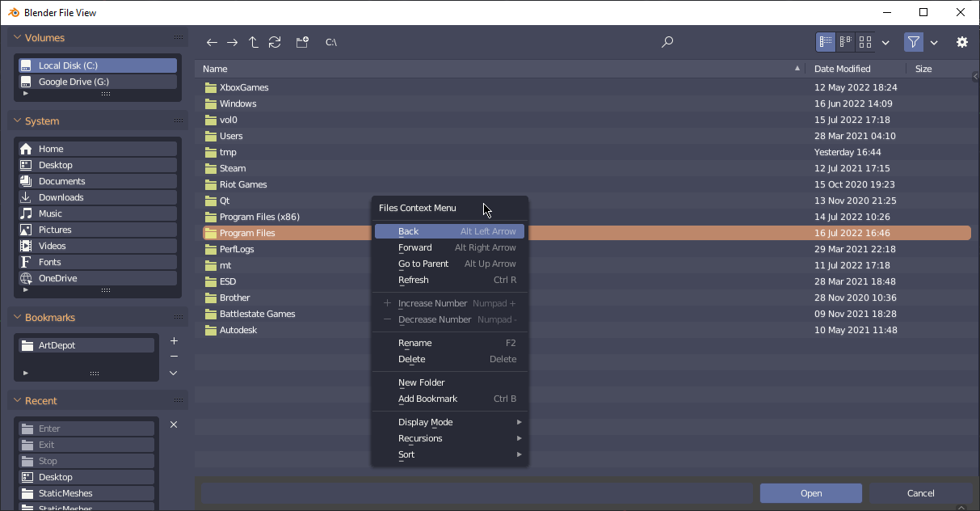Refresh the file list with toolbar icon
This screenshot has width=980, height=511.
click(x=275, y=42)
